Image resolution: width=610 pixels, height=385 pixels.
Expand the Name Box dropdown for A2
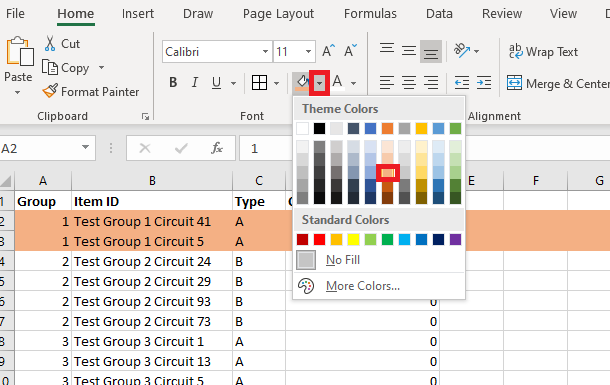(85, 148)
